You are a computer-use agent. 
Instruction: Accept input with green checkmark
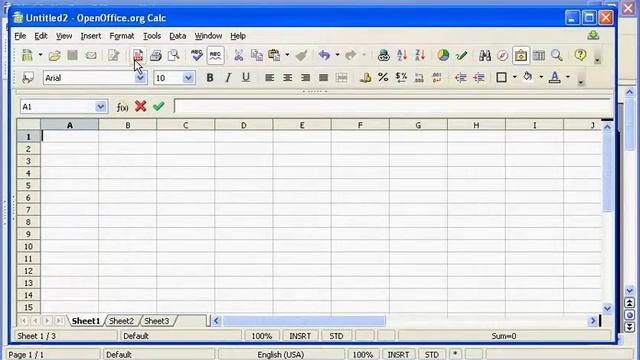click(159, 107)
